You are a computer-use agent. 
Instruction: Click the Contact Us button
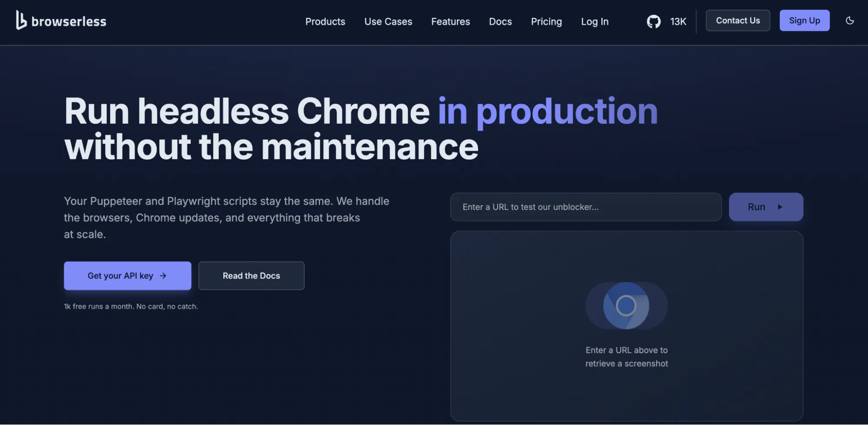[738, 20]
